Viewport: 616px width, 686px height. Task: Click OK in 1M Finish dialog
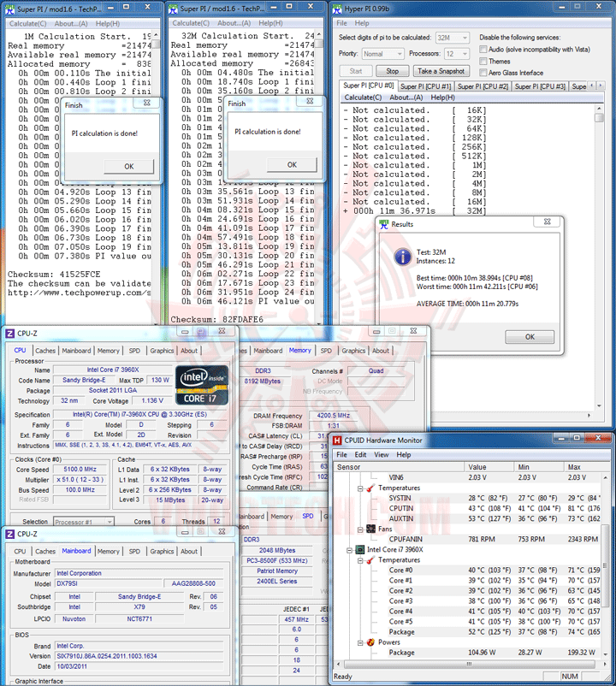(x=129, y=166)
